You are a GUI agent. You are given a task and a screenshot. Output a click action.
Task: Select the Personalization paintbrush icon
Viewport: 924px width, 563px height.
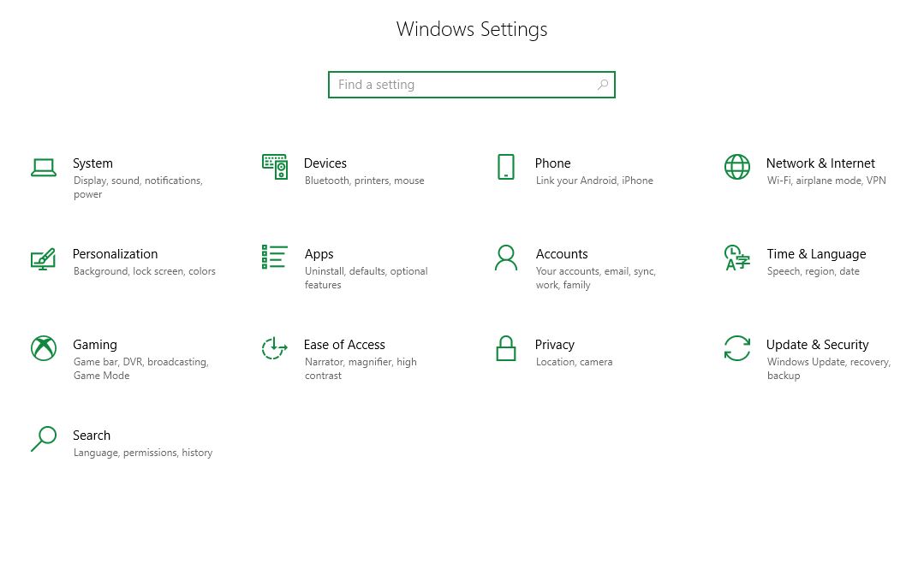point(44,258)
